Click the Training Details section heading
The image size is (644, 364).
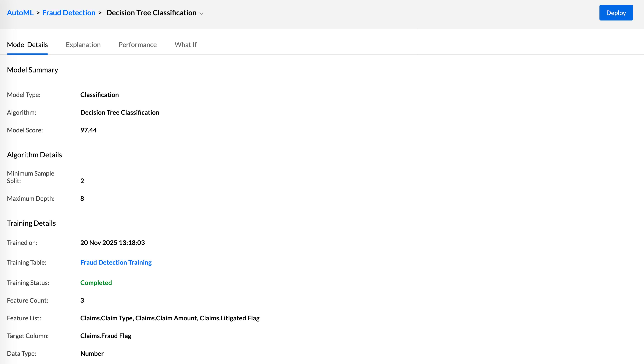click(31, 223)
